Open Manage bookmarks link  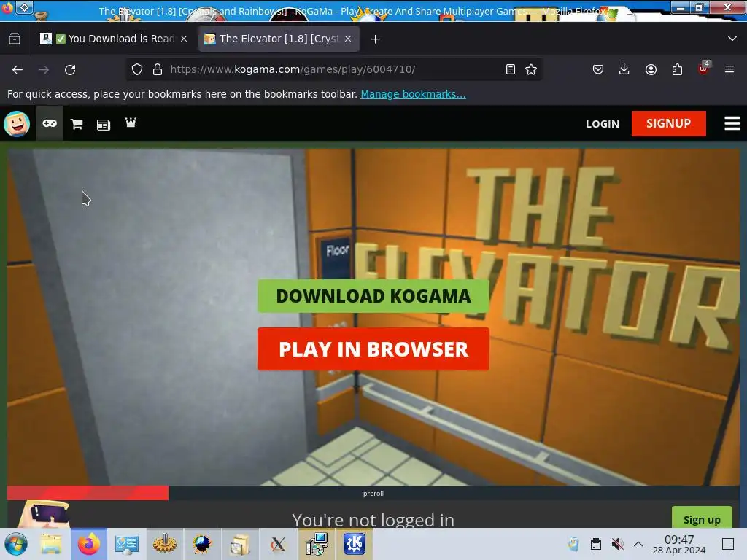click(x=413, y=94)
